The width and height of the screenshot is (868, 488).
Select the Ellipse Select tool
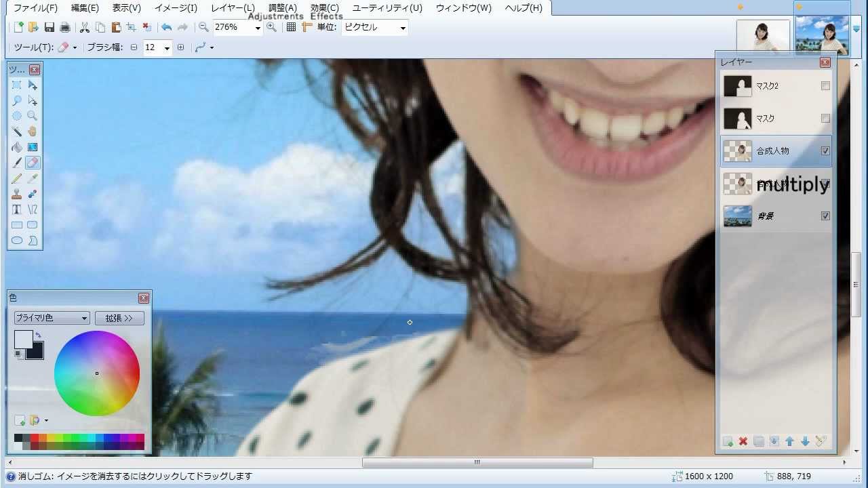pyautogui.click(x=17, y=117)
